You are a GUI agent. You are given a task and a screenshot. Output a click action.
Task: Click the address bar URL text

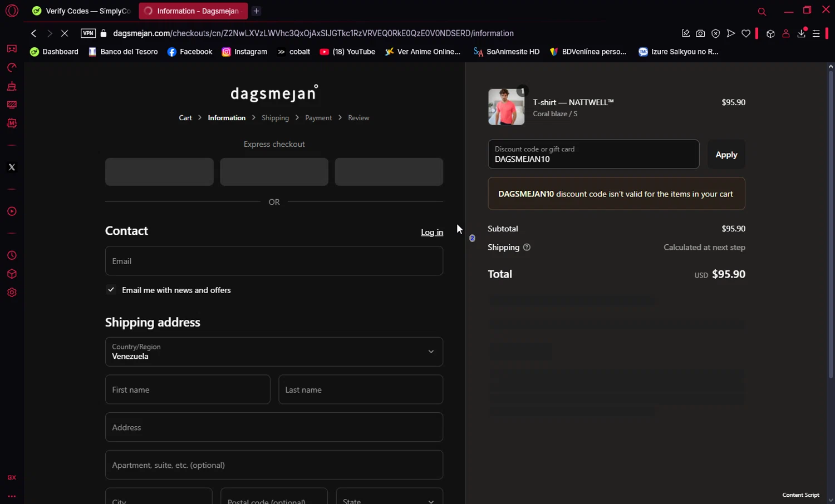click(313, 33)
